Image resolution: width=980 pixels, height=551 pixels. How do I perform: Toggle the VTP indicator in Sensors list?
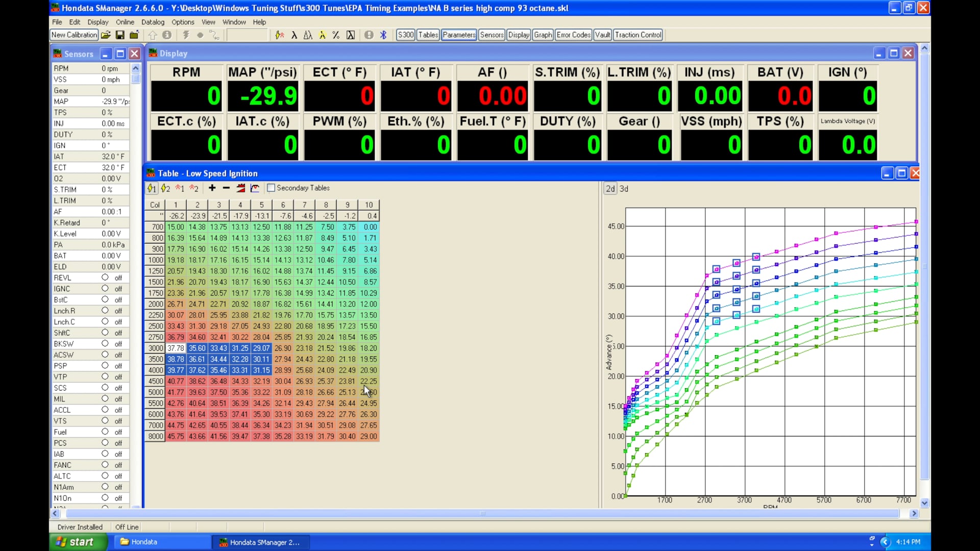[106, 377]
